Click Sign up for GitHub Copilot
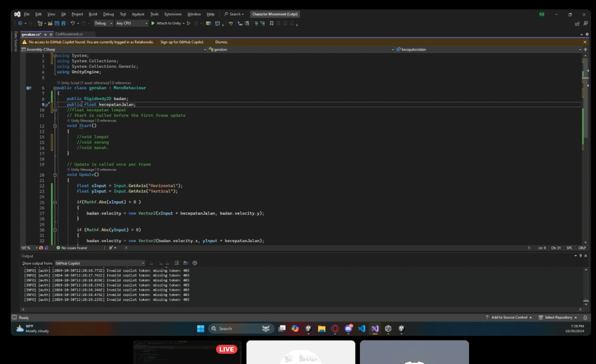Image resolution: width=596 pixels, height=364 pixels. [182, 42]
